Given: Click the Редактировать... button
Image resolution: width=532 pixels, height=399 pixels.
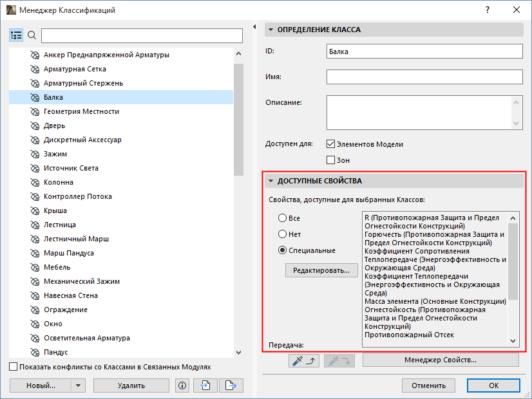Looking at the screenshot, I should (x=321, y=270).
